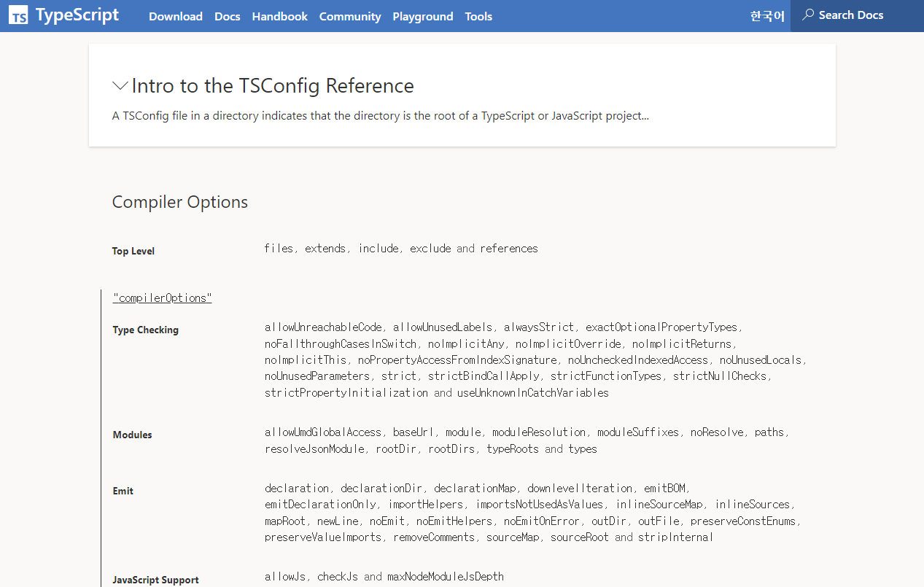The width and height of the screenshot is (924, 587).
Task: Open strictBindCallApply option
Action: point(484,376)
